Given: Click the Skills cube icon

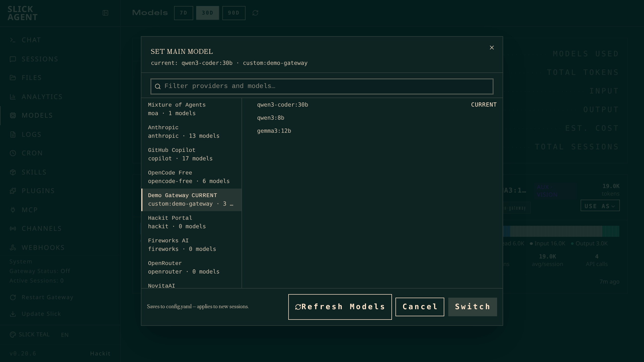Looking at the screenshot, I should click(13, 172).
